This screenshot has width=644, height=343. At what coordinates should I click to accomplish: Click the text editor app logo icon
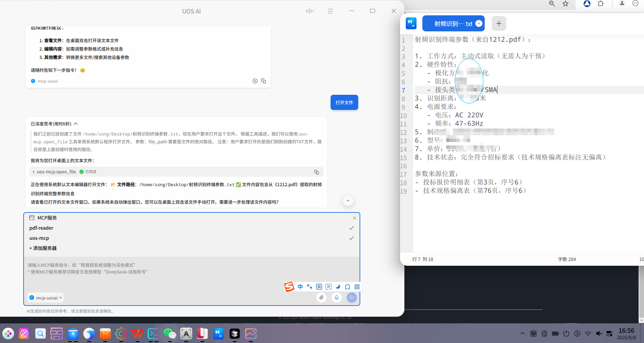(x=411, y=23)
